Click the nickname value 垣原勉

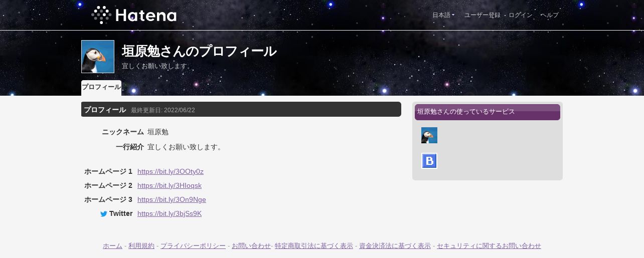(x=158, y=132)
